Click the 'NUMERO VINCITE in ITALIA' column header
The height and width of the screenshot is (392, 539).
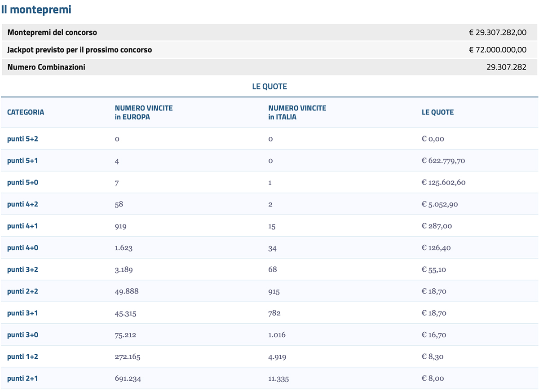point(297,112)
